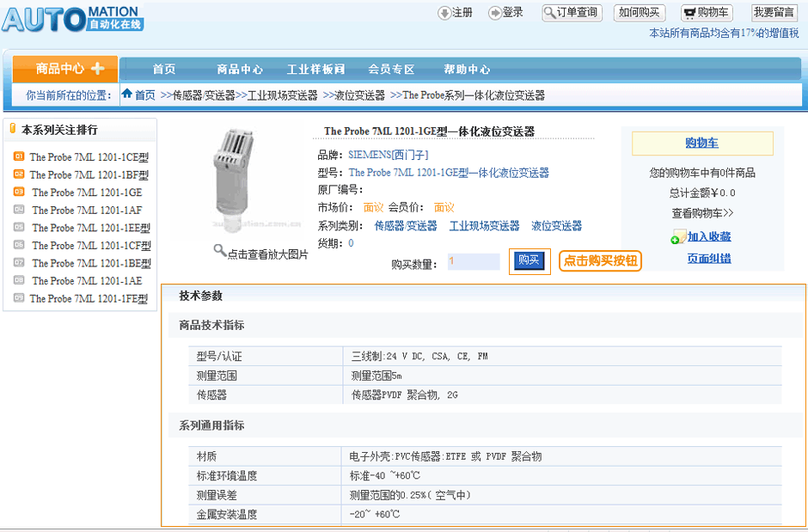This screenshot has width=808, height=532.
Task: Click the 系列通用指标 heading
Action: [211, 425]
